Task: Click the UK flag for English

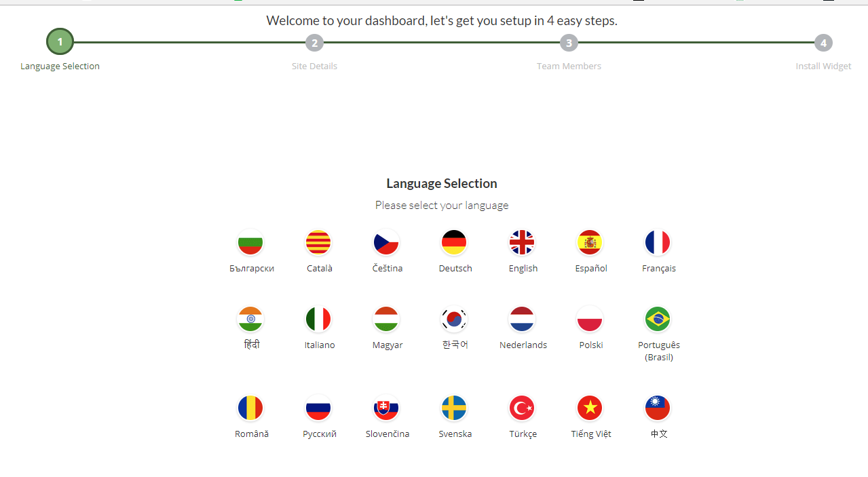Action: click(x=522, y=242)
